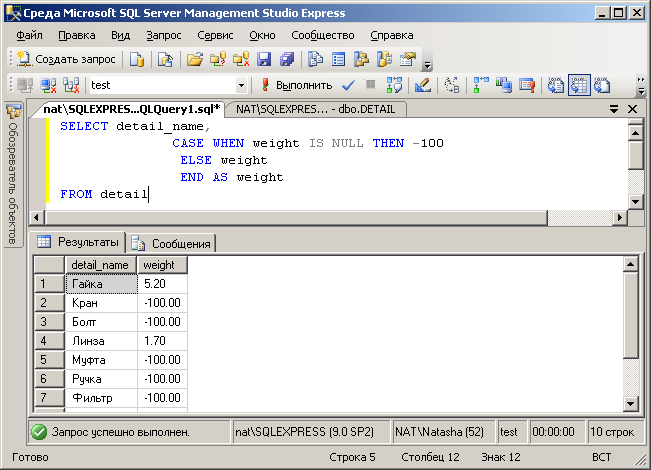Click the weight column header

click(x=162, y=265)
